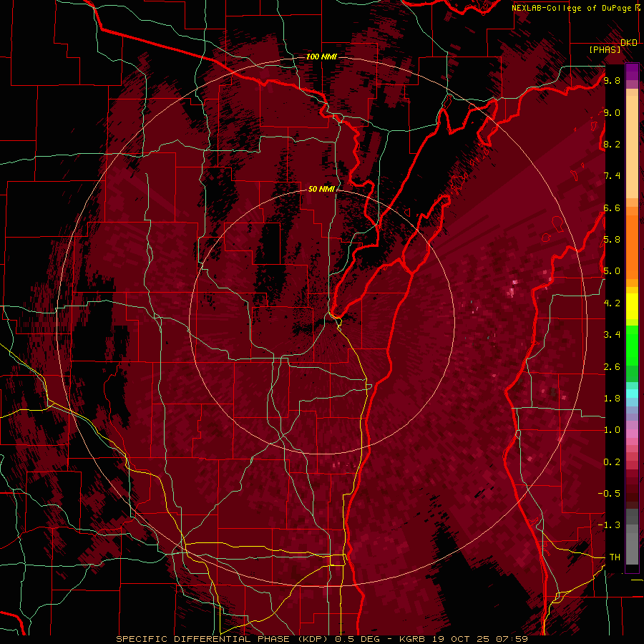
Task: Click the 4.2 value on the color scale
Action: (612, 303)
